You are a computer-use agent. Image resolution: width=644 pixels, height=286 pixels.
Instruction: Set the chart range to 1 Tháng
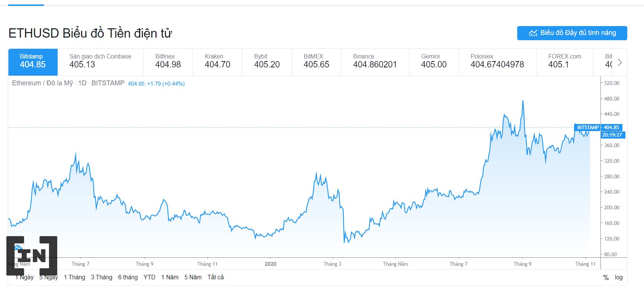click(x=74, y=277)
